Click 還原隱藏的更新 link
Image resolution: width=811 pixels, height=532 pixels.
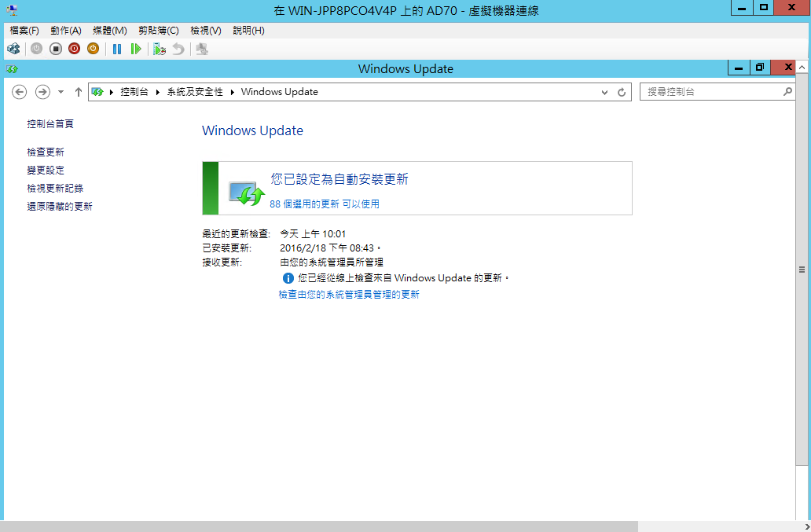click(x=60, y=207)
